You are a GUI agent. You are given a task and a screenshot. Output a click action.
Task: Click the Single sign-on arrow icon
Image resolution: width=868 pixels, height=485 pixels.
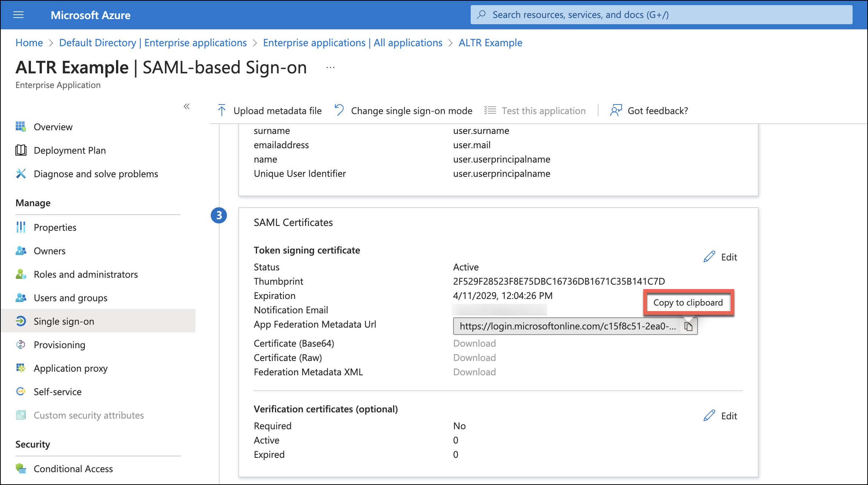[x=21, y=321]
